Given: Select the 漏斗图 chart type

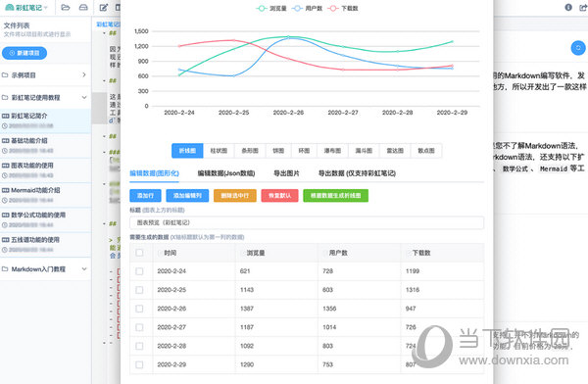Looking at the screenshot, I should pyautogui.click(x=364, y=151).
